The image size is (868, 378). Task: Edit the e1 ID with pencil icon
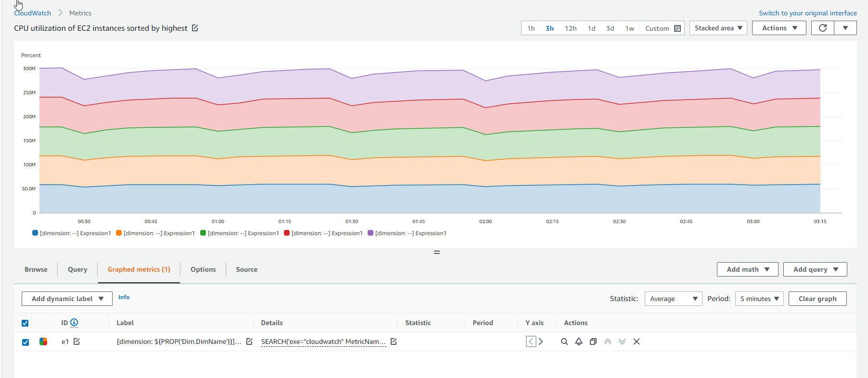[77, 341]
